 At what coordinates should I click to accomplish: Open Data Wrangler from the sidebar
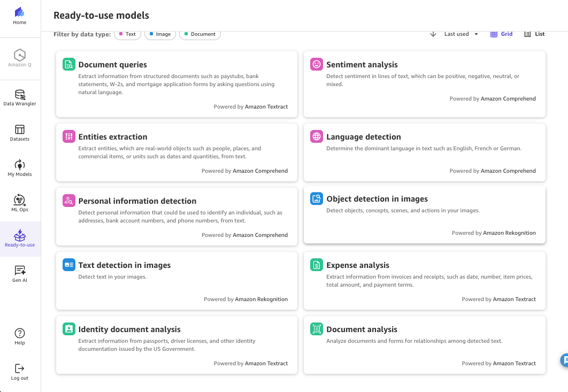tap(20, 97)
